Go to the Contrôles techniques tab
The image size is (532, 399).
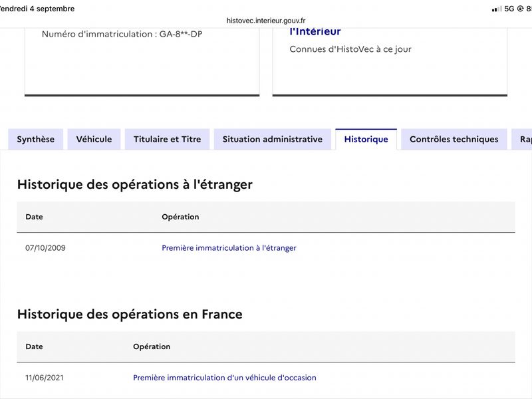454,139
